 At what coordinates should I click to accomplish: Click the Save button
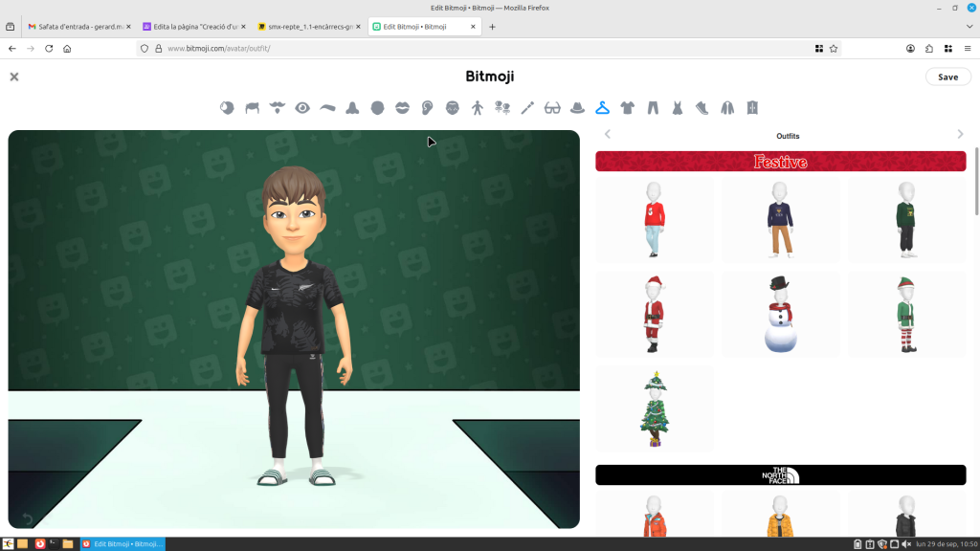click(947, 77)
